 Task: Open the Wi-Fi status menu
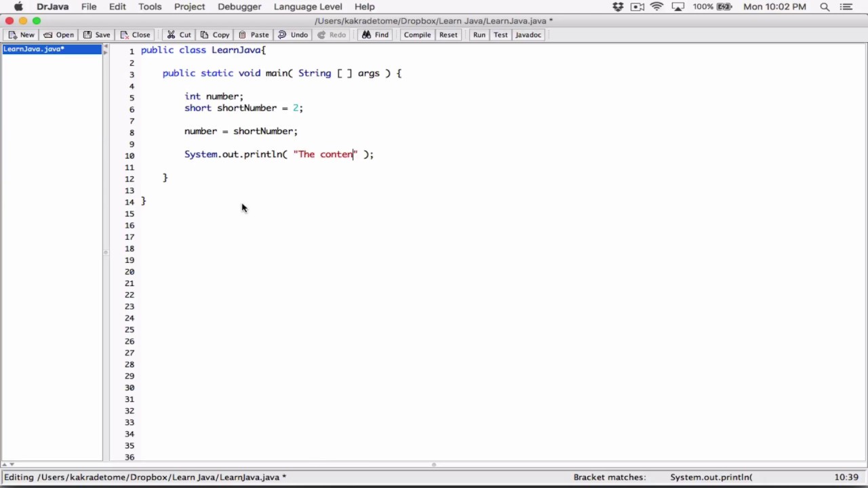(x=656, y=7)
